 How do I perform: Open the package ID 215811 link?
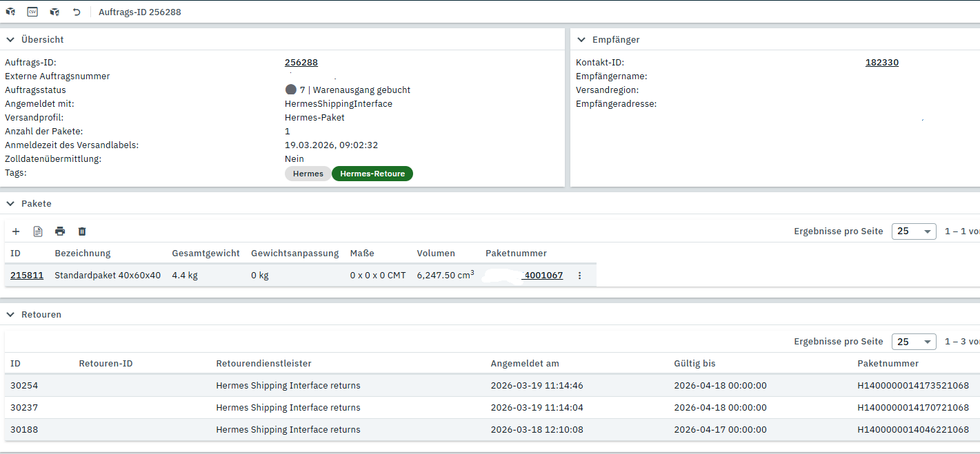pos(27,276)
